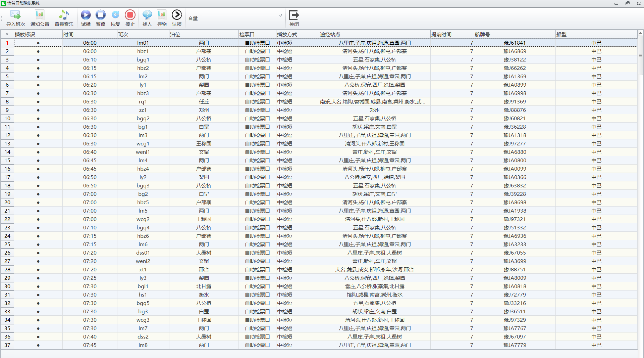
Task: Toggle the 播放标识 dot for schedule hbz1
Action: pos(38,51)
